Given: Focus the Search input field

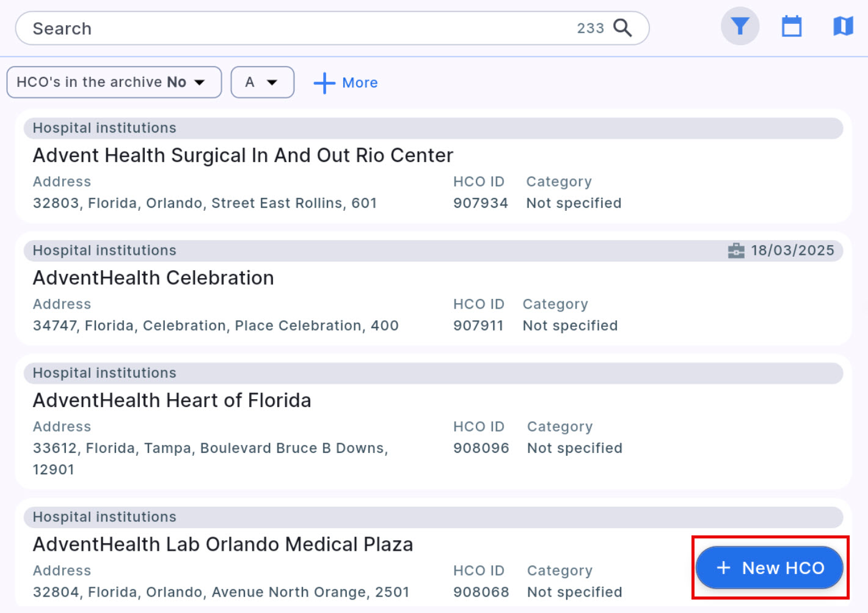Looking at the screenshot, I should pyautogui.click(x=293, y=29).
